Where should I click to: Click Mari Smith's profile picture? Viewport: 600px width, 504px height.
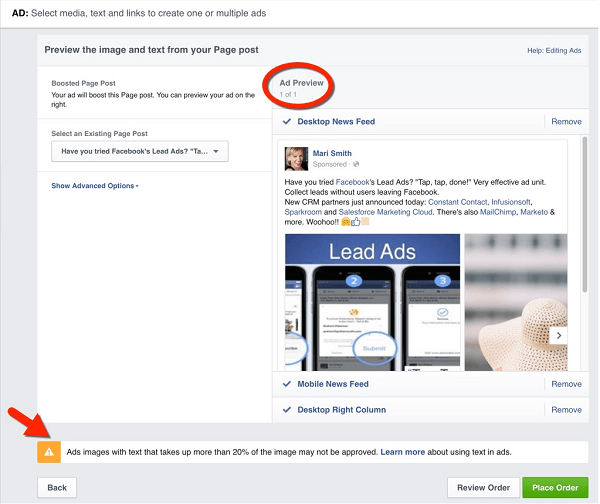click(296, 159)
